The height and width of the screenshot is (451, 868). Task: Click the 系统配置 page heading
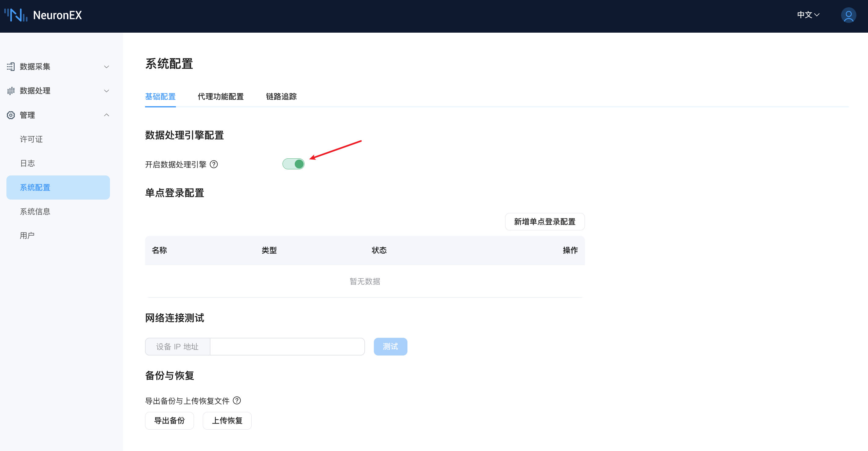tap(169, 63)
